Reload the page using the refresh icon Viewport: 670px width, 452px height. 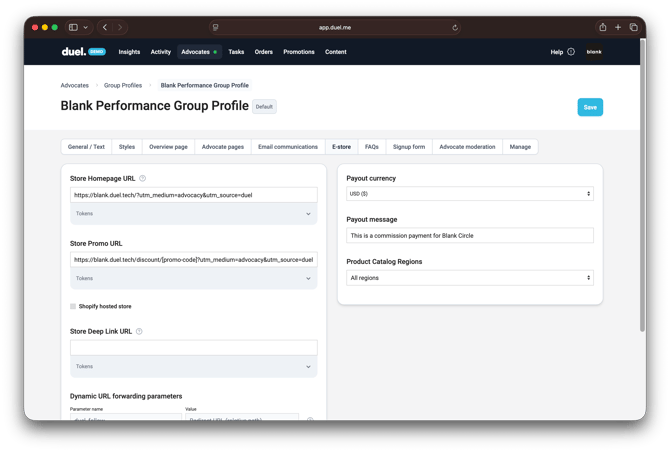(x=455, y=28)
